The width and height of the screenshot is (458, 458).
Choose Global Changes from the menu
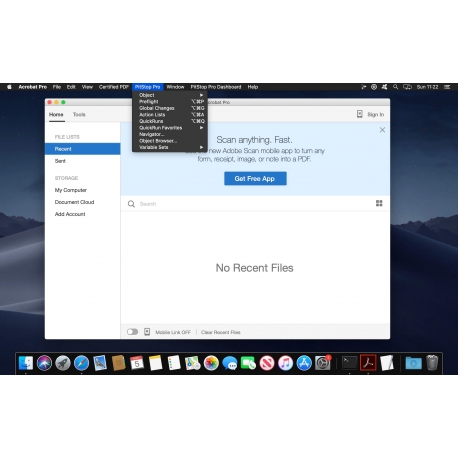click(x=170, y=108)
